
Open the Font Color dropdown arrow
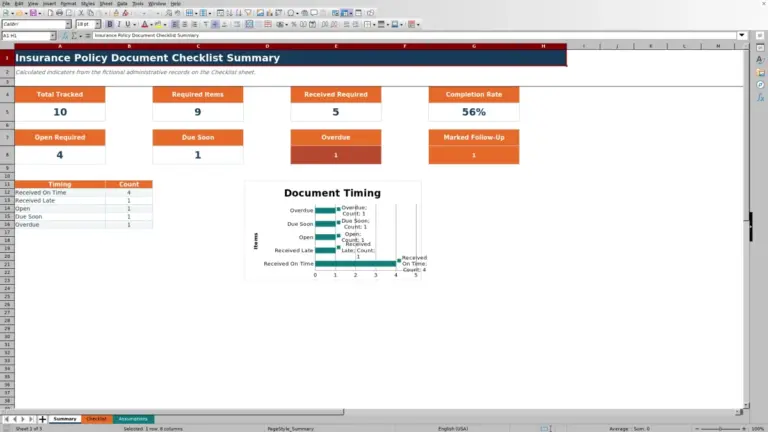click(x=151, y=24)
